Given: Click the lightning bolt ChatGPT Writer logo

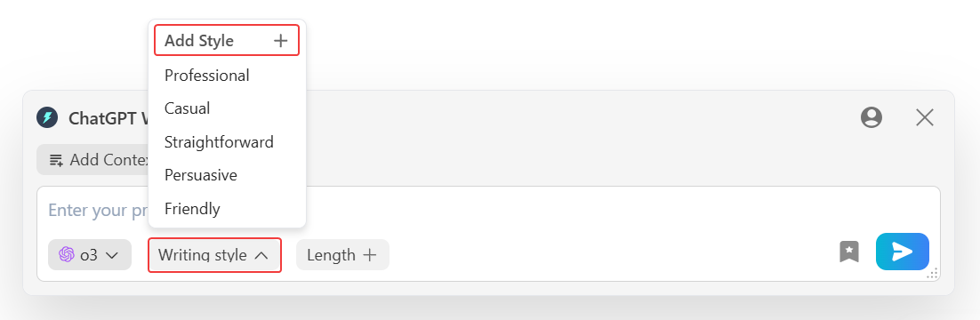Looking at the screenshot, I should (47, 117).
